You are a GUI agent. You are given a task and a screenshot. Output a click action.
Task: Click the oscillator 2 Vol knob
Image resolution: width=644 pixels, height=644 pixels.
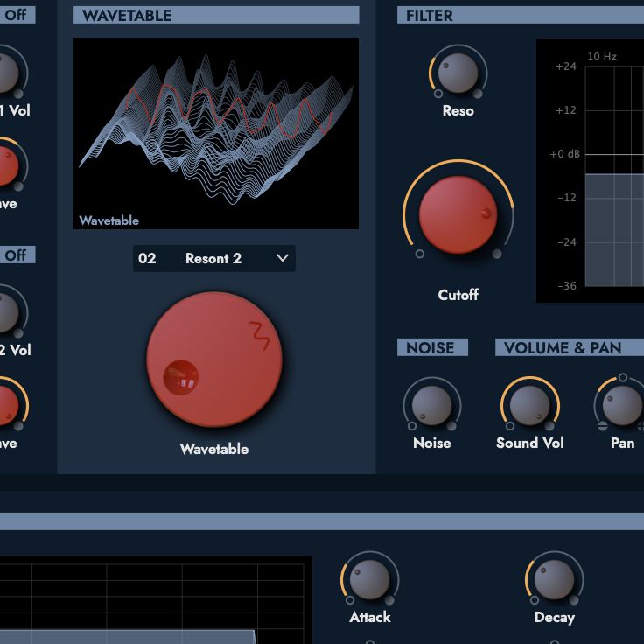6,313
